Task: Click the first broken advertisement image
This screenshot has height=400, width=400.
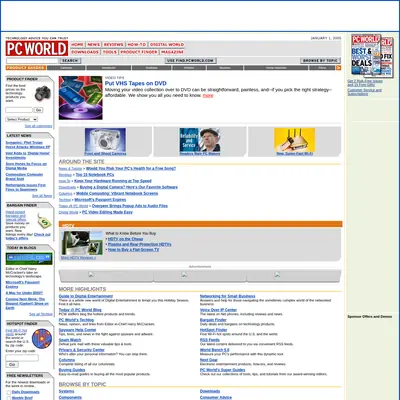Action: 91,275
